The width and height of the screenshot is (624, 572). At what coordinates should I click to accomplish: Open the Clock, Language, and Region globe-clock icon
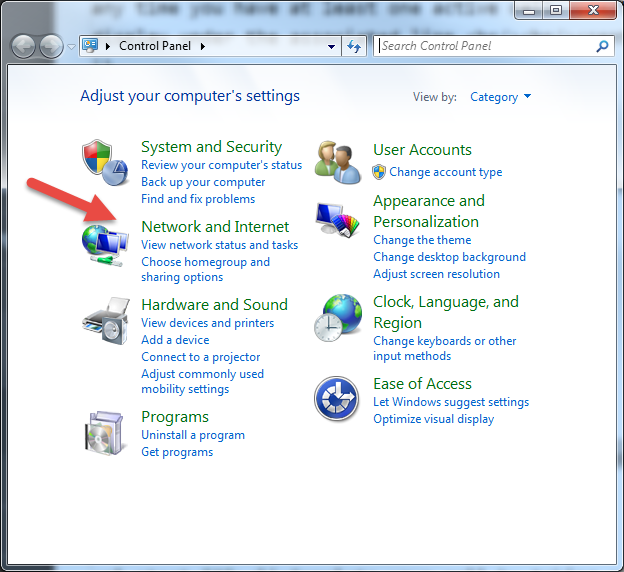(x=338, y=318)
